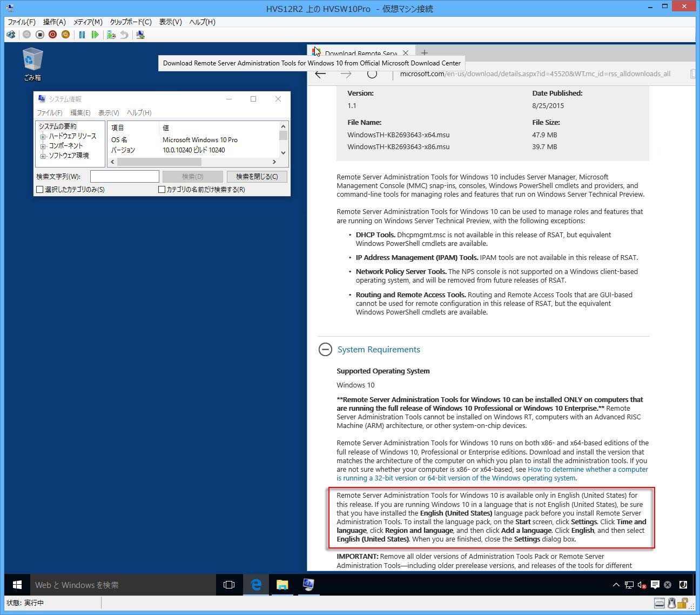Show hidden tray icons chevron
This screenshot has height=615, width=700.
(x=616, y=585)
